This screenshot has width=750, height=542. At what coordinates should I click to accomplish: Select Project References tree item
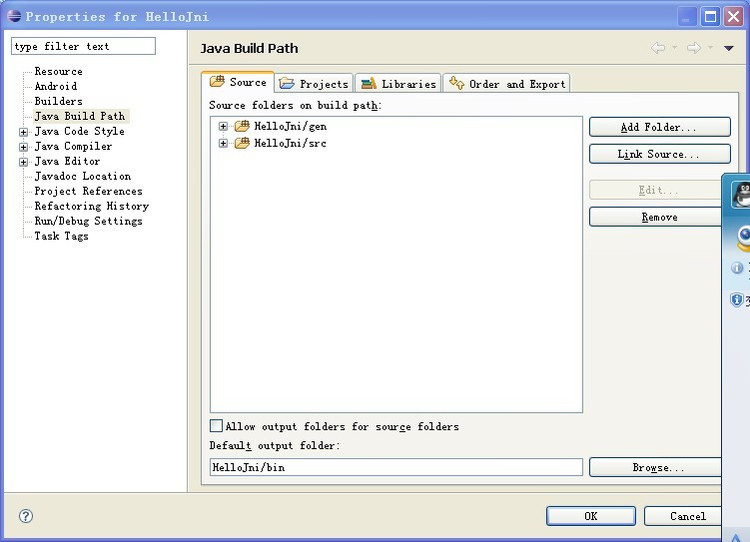tap(88, 191)
